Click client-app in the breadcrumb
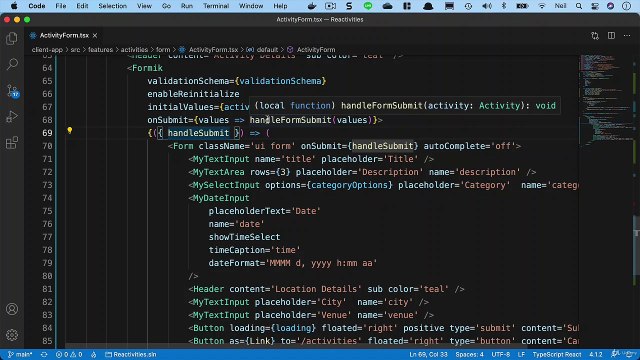The image size is (640, 360). (x=47, y=50)
